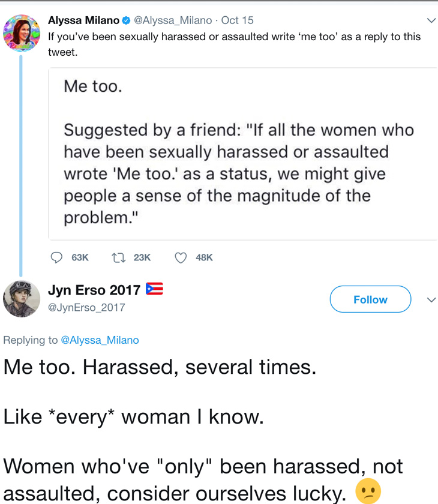Screen dimensions: 438x504
Task: Click the Jyn Erso 2017 display name
Action: 94,290
